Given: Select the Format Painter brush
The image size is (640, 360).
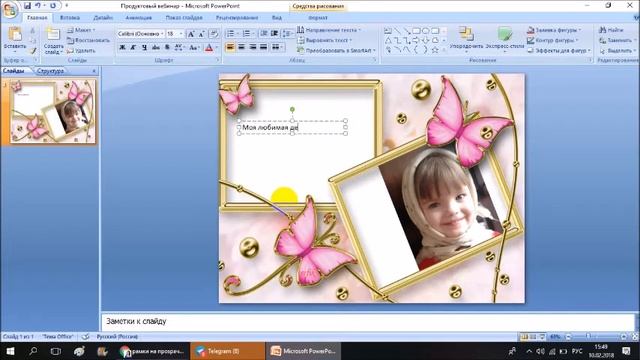Looking at the screenshot, I should coord(33,51).
